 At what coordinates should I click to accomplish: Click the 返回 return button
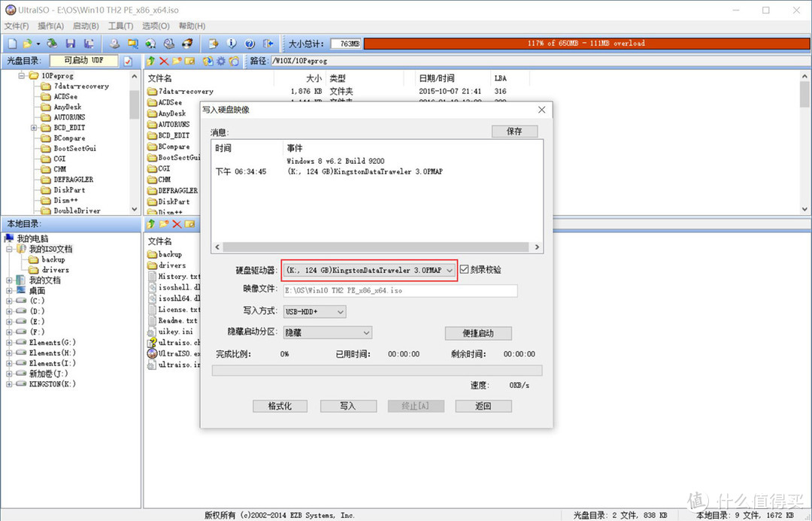pyautogui.click(x=483, y=406)
